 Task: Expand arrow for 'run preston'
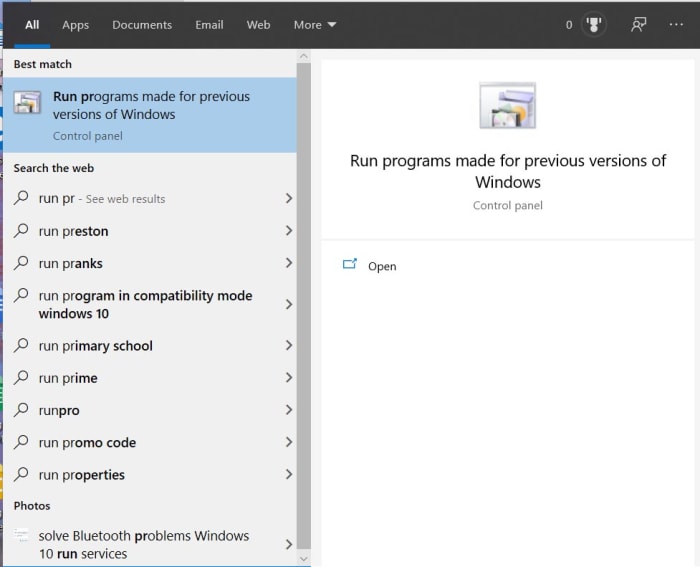(x=289, y=230)
